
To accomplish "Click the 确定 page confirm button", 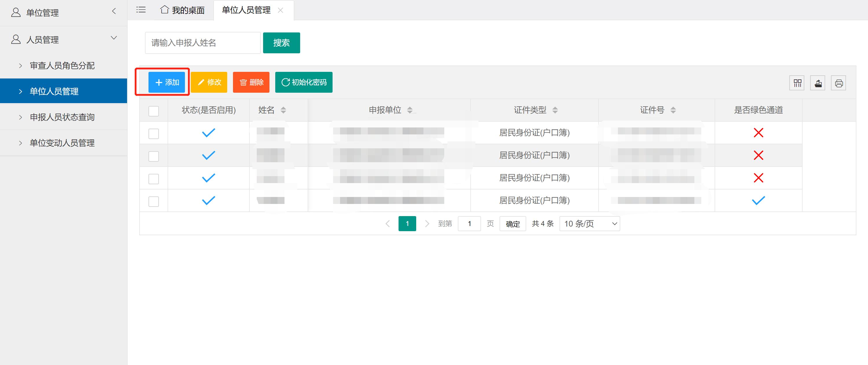I will [513, 223].
